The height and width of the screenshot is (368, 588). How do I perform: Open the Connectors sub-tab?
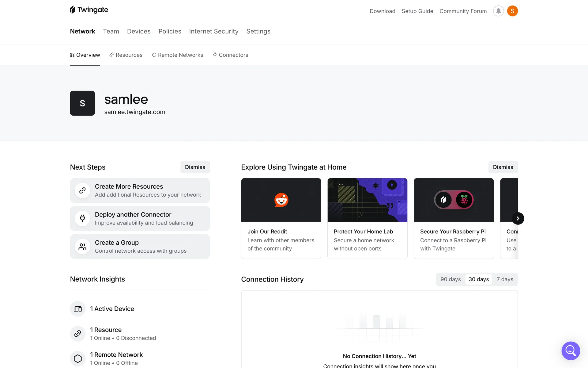point(231,55)
